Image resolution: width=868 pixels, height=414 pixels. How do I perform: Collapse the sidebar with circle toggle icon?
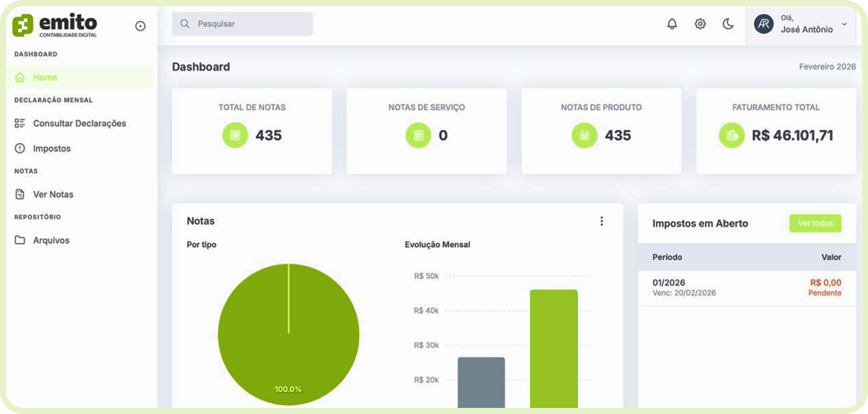140,26
